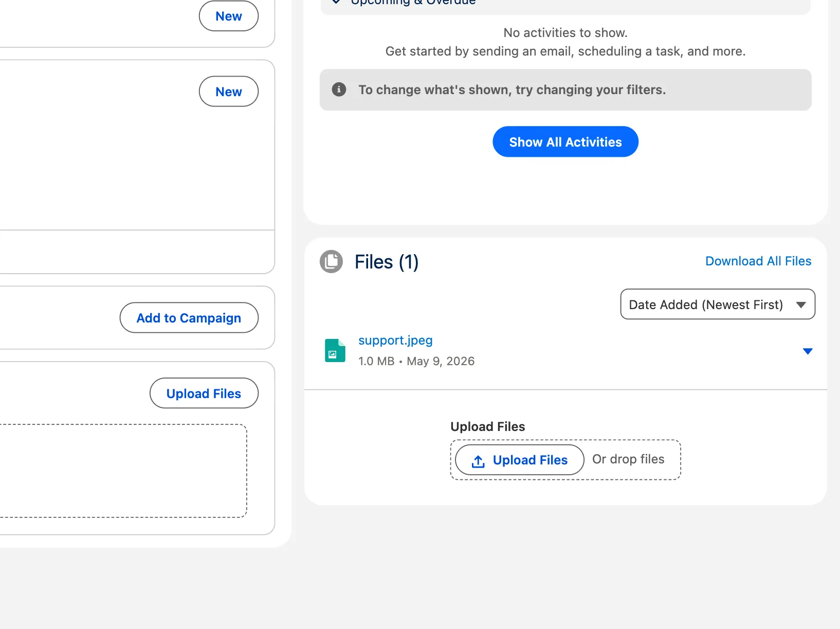Click the Files related list icon

[x=331, y=262]
